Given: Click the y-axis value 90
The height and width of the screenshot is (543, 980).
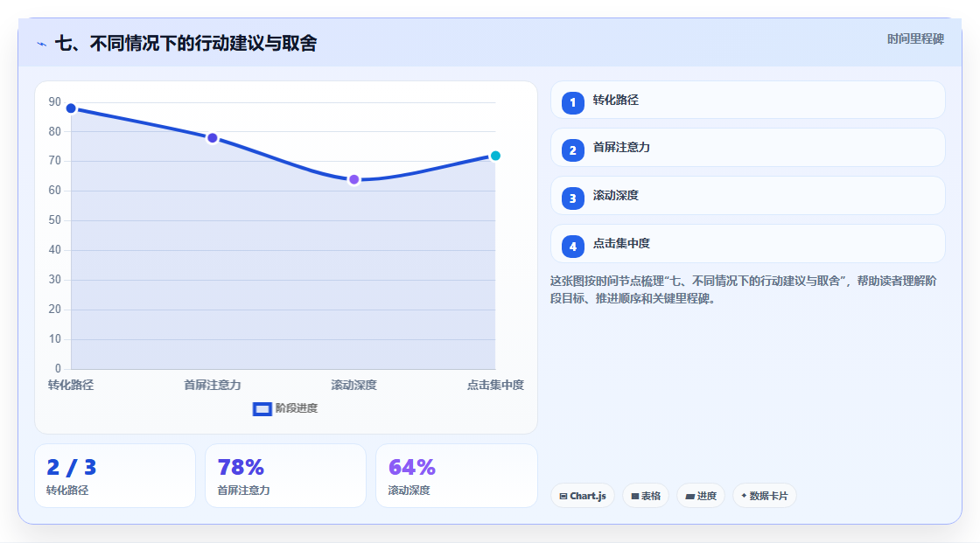Looking at the screenshot, I should [x=55, y=101].
